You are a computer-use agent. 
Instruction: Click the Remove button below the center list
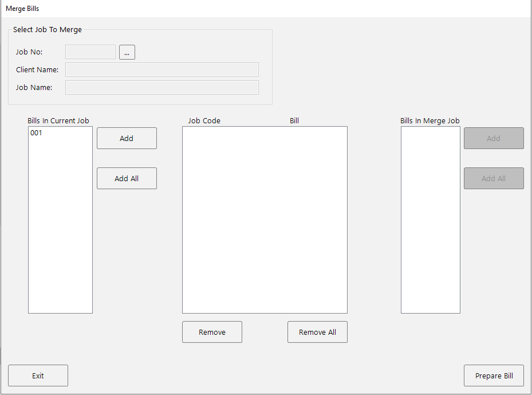tap(212, 333)
